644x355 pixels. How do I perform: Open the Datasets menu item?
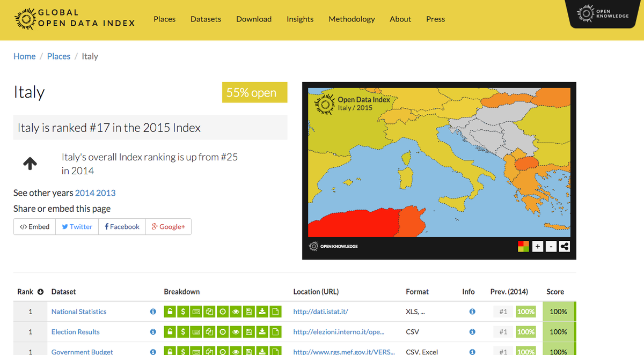point(206,19)
